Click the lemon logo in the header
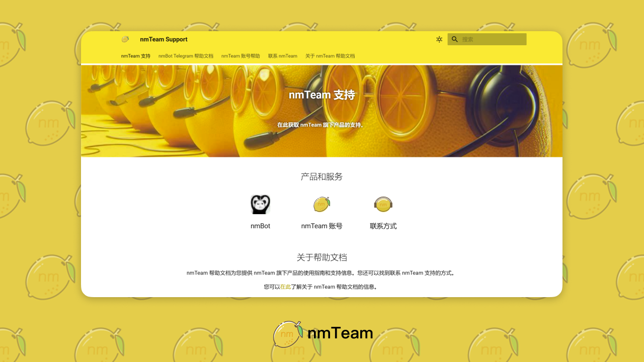644x362 pixels. pos(125,39)
